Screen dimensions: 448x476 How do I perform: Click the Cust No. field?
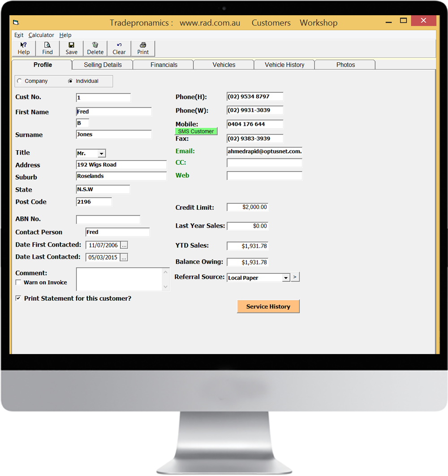pyautogui.click(x=103, y=97)
